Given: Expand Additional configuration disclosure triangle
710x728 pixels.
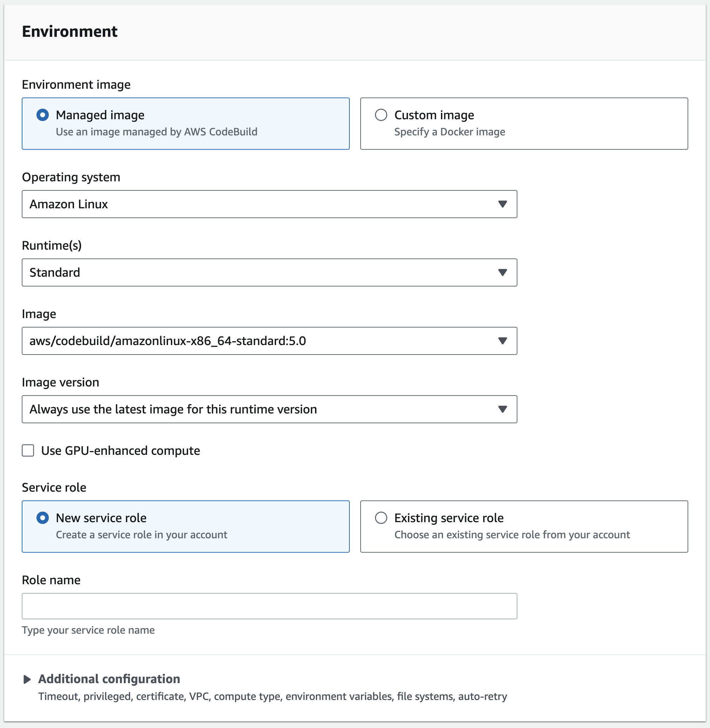Looking at the screenshot, I should pos(27,679).
